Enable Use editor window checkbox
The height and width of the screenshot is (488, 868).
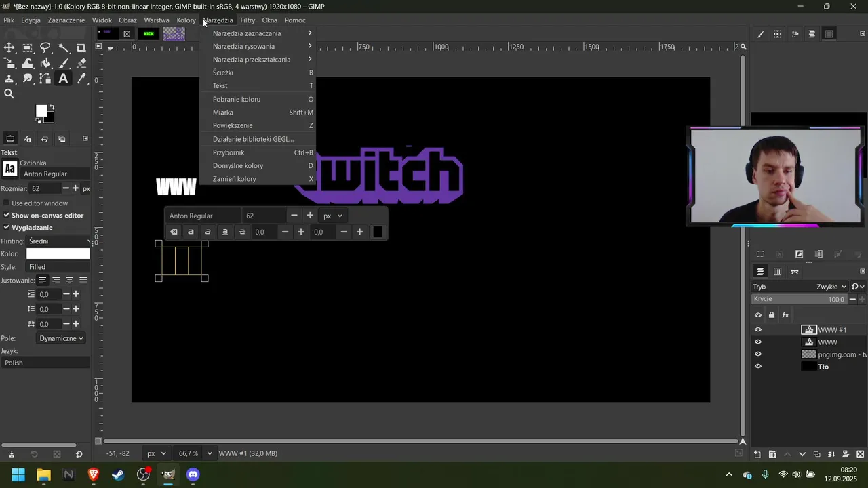coord(7,203)
